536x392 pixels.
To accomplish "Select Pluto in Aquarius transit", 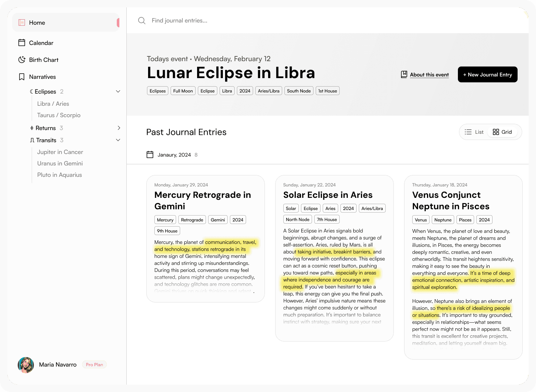I will (60, 175).
